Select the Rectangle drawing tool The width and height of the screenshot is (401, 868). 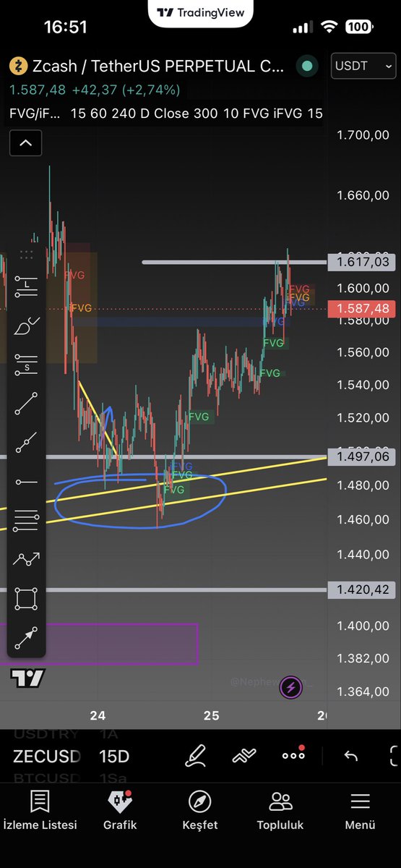pyautogui.click(x=26, y=598)
